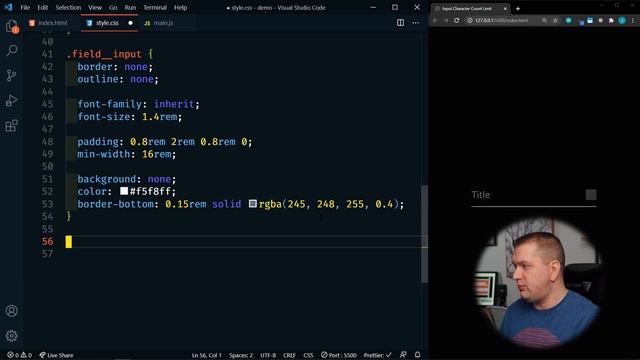Open the browser profile avatar
Viewport: 640px width, 360px height.
(x=622, y=20)
